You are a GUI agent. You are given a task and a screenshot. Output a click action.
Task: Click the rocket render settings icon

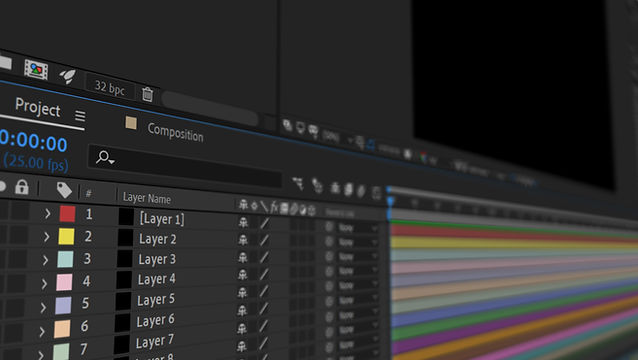coord(68,76)
